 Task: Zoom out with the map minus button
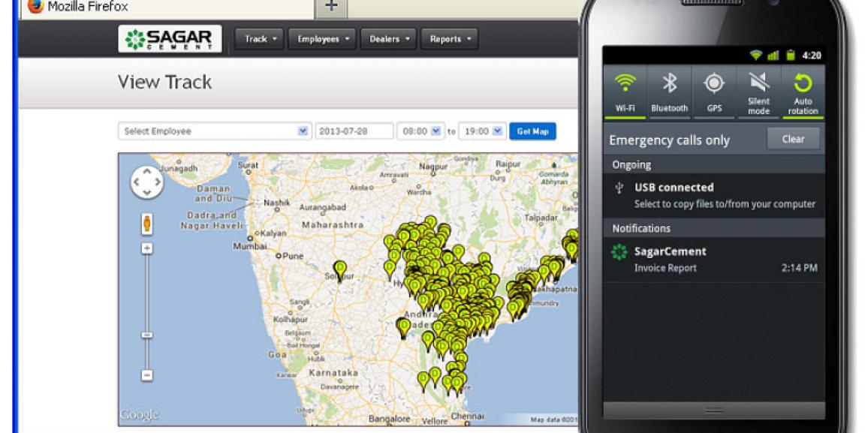pos(146,375)
